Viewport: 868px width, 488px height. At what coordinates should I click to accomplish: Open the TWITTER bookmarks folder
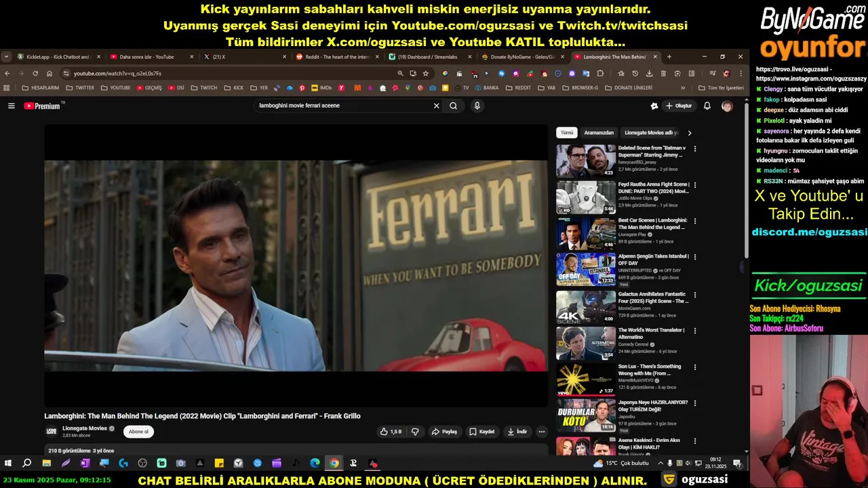pos(80,88)
